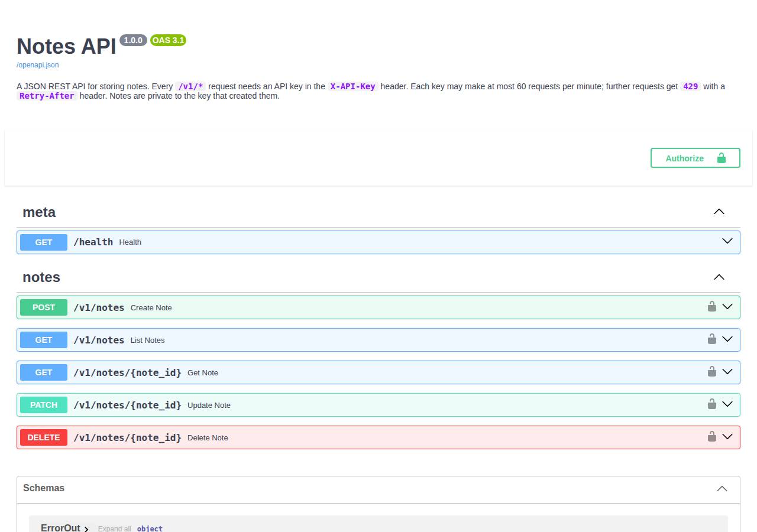The width and height of the screenshot is (757, 532).
Task: Click the PATCH method badge
Action: (x=44, y=405)
